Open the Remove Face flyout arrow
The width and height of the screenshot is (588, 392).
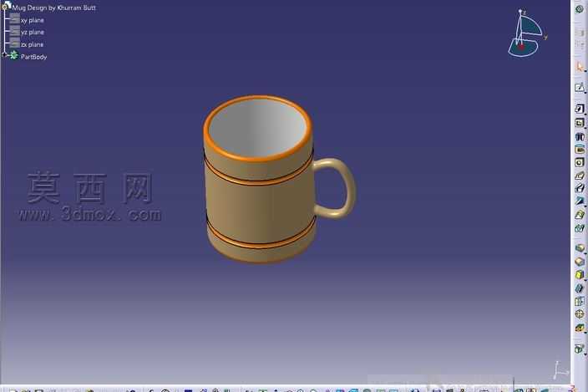[585, 333]
